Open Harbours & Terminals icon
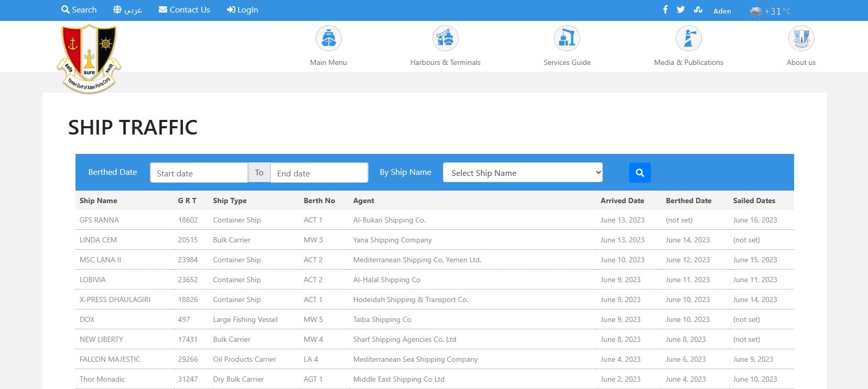The image size is (868, 389). pyautogui.click(x=445, y=38)
